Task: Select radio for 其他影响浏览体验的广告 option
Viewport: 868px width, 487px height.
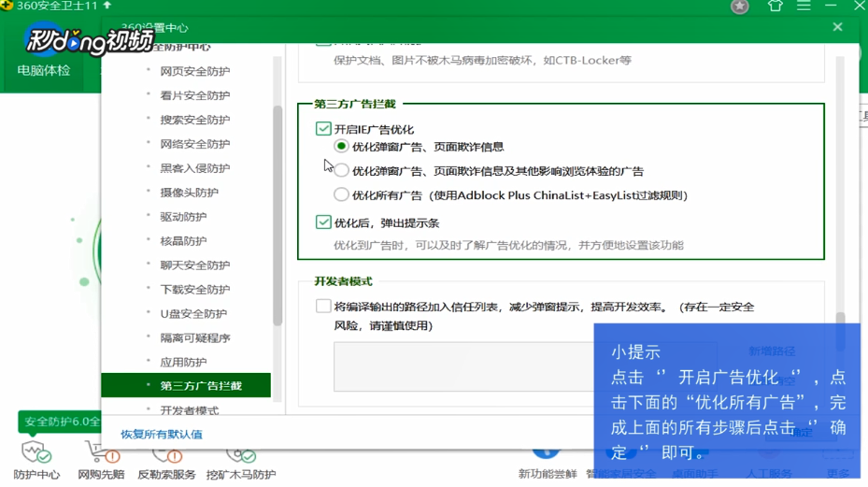Action: point(341,171)
